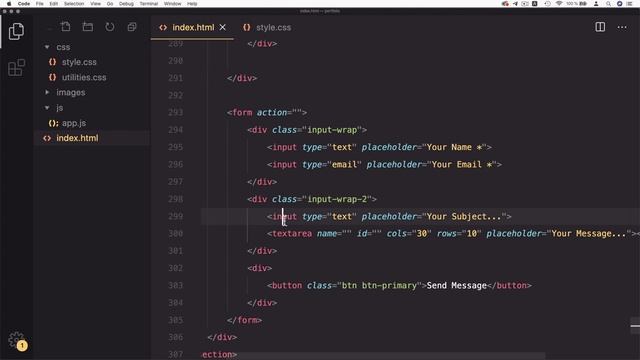The height and width of the screenshot is (360, 640).
Task: Open the Extensions view in activity bar
Action: point(16,67)
